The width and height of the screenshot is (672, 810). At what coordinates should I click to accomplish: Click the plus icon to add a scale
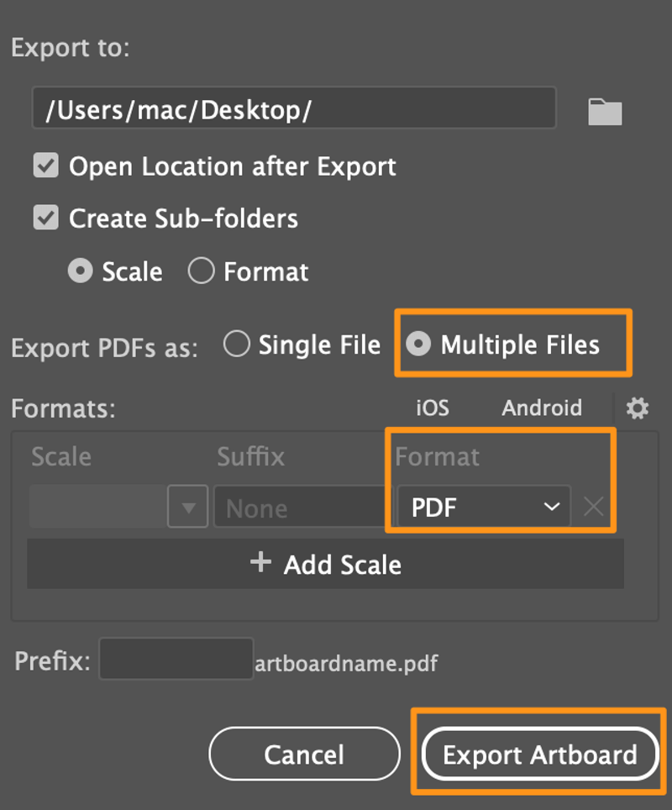coord(261,564)
